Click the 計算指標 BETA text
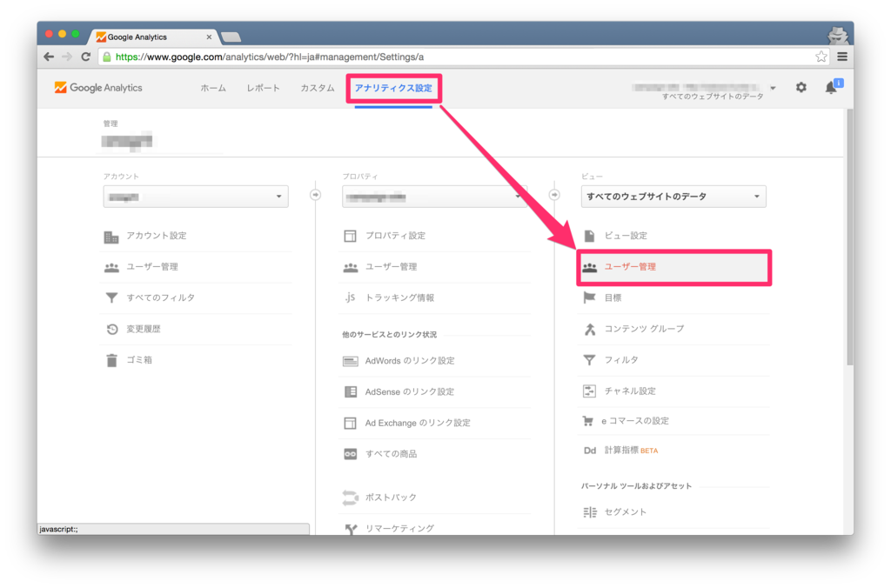This screenshot has height=588, width=891. [x=632, y=451]
